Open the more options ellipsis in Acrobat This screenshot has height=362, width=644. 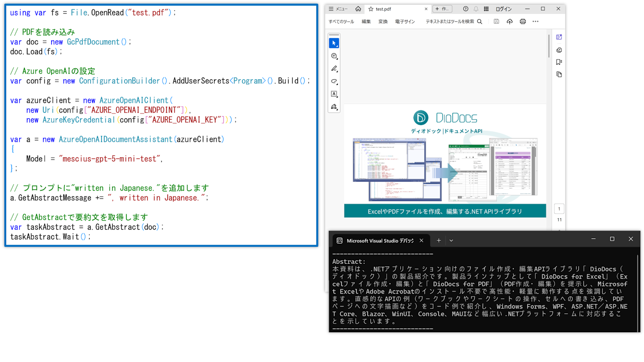535,21
